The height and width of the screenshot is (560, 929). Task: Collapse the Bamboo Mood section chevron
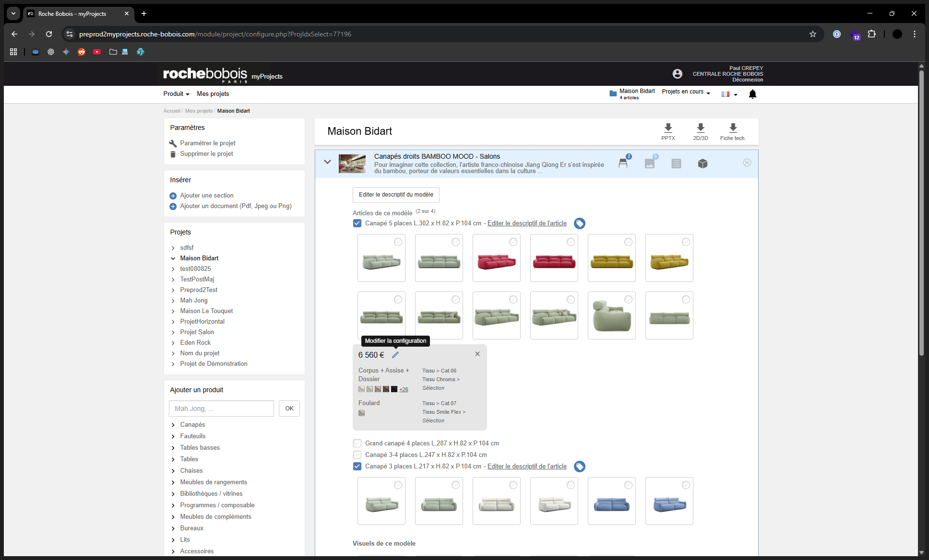(x=327, y=162)
